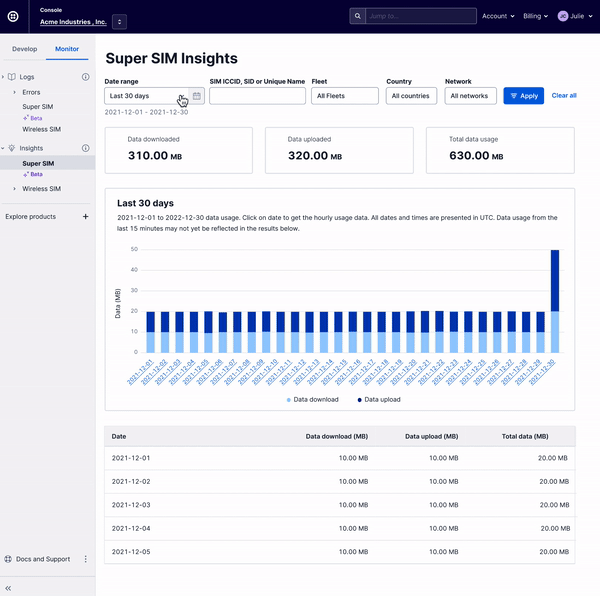
Task: Open the All Fleets dropdown
Action: coord(345,96)
